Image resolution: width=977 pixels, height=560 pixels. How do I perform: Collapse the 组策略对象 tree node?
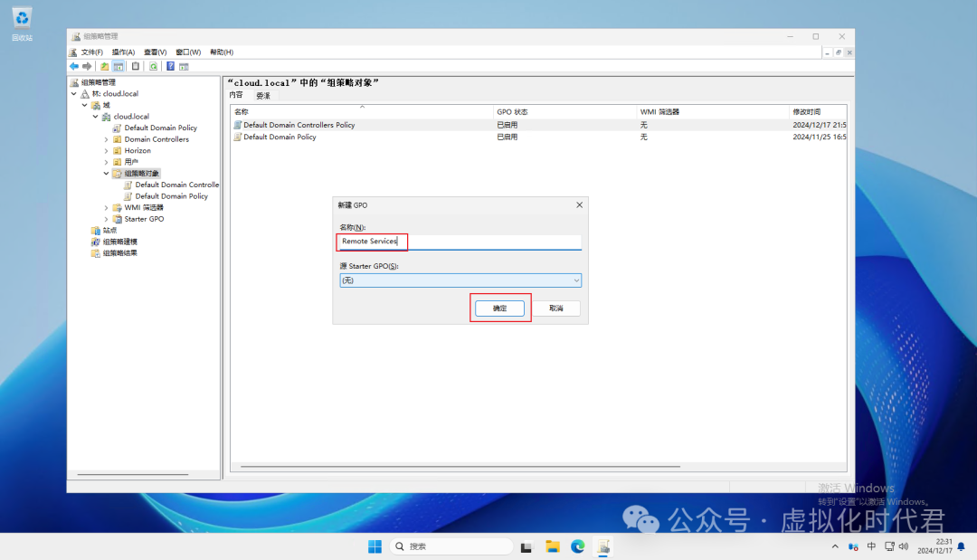click(x=106, y=174)
